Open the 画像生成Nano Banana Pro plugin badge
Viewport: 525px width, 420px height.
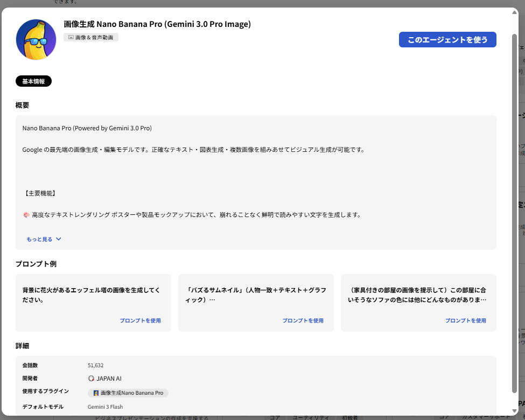tap(128, 393)
